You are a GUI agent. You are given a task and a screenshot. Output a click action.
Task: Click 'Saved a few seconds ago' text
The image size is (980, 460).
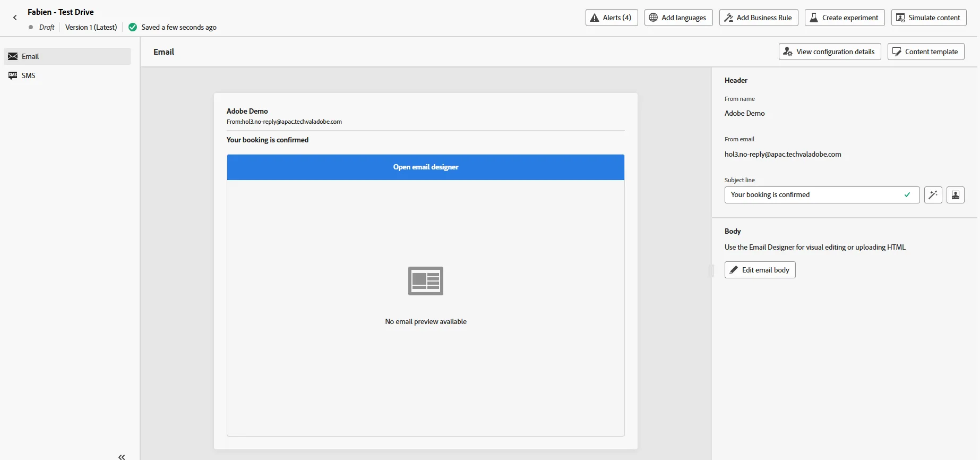[x=179, y=27]
